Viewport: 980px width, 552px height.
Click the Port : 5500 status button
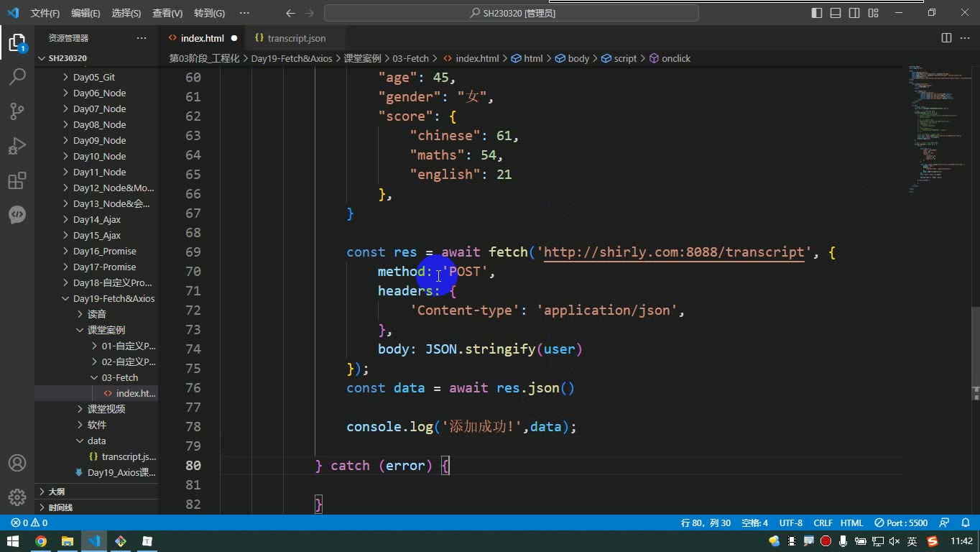pyautogui.click(x=901, y=523)
